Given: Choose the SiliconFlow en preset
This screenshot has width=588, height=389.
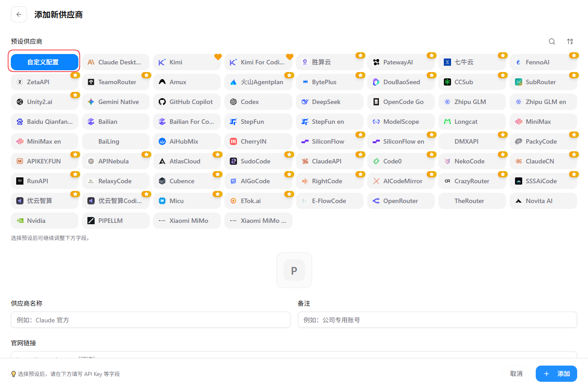Looking at the screenshot, I should [x=401, y=141].
